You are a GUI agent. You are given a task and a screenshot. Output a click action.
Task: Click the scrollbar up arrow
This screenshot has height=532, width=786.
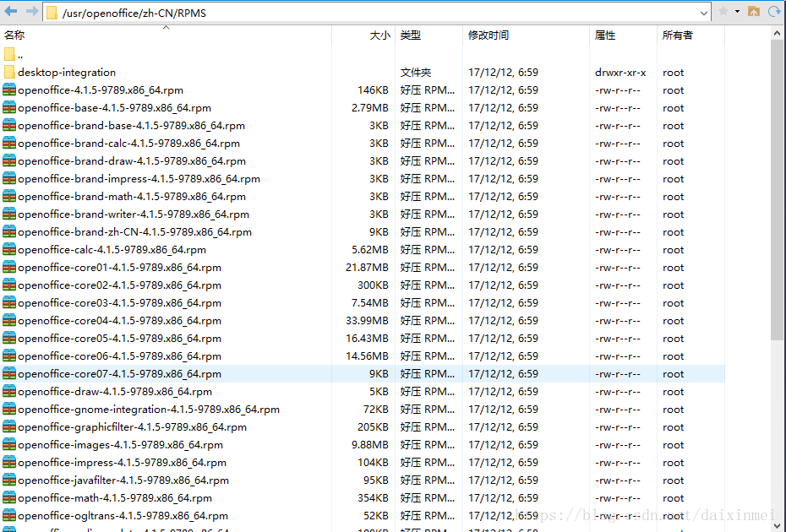coord(777,34)
